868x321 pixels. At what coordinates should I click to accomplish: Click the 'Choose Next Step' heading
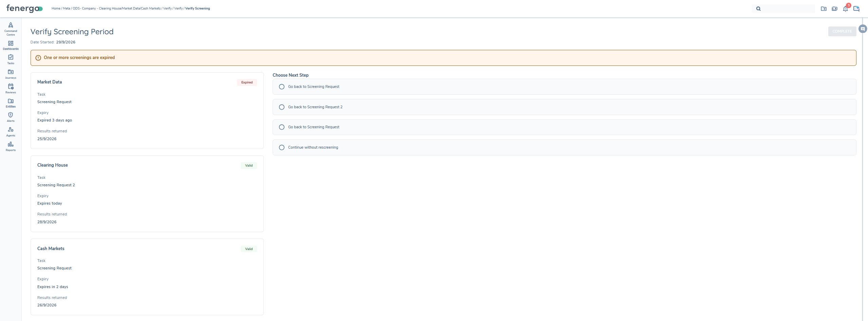(x=291, y=75)
